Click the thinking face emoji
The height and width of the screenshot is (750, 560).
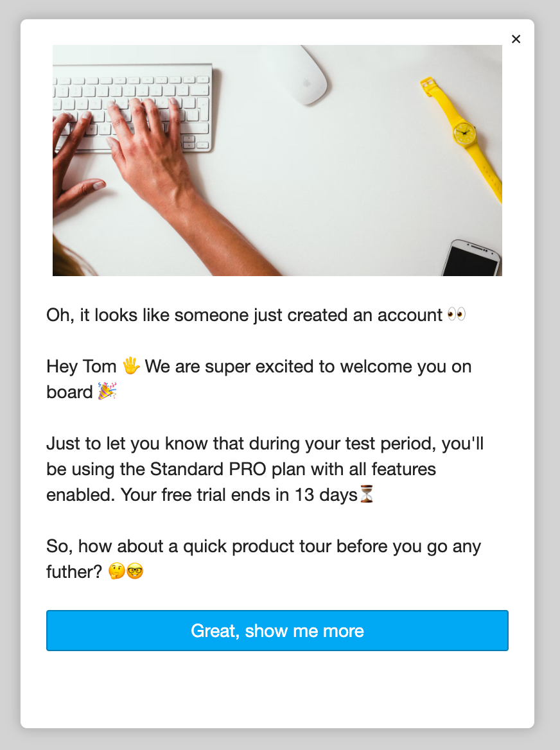click(117, 571)
